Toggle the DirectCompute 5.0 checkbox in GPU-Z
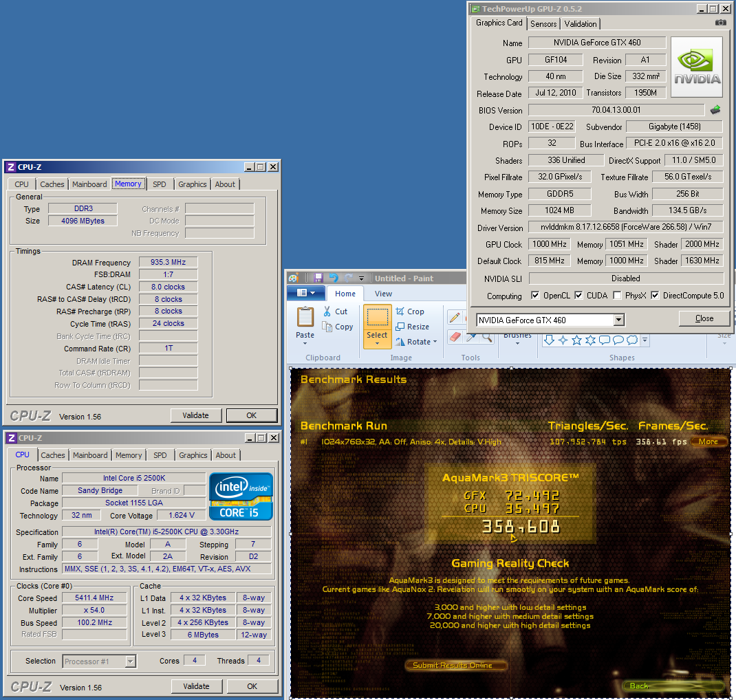This screenshot has width=736, height=700. click(x=655, y=296)
